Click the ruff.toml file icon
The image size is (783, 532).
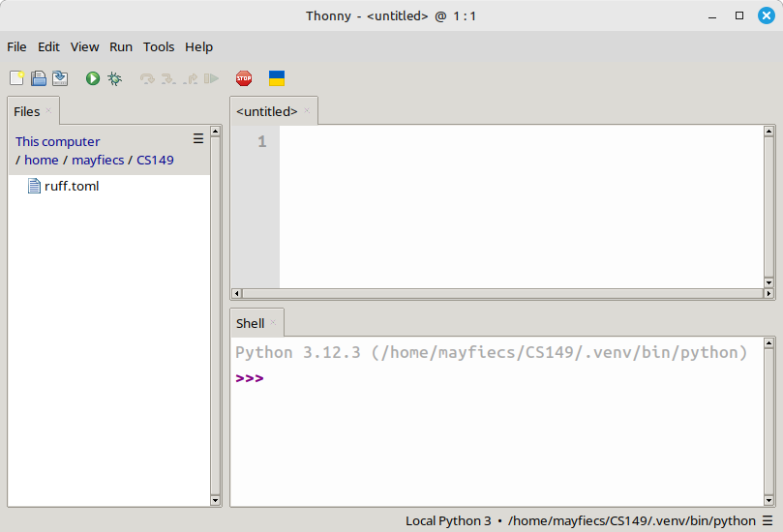(34, 186)
